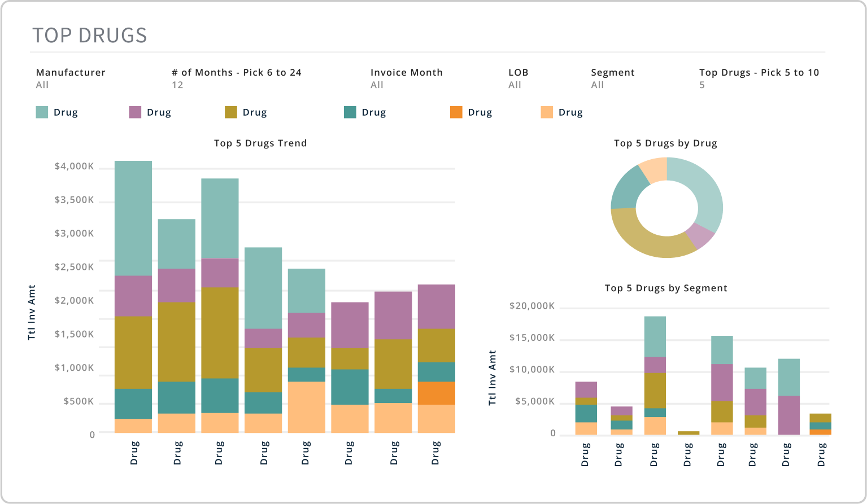Open the LOB filter
Viewport: 867px width, 504px height.
pyautogui.click(x=518, y=78)
